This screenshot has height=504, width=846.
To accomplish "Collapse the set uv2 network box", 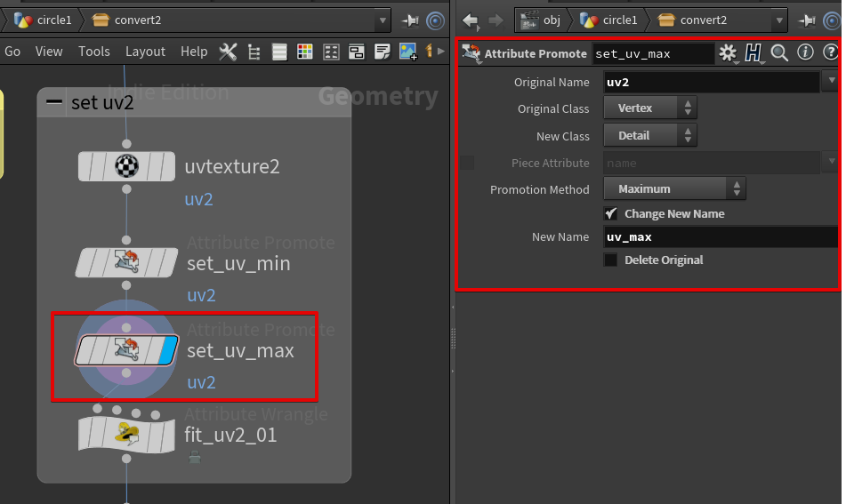I will (x=54, y=101).
